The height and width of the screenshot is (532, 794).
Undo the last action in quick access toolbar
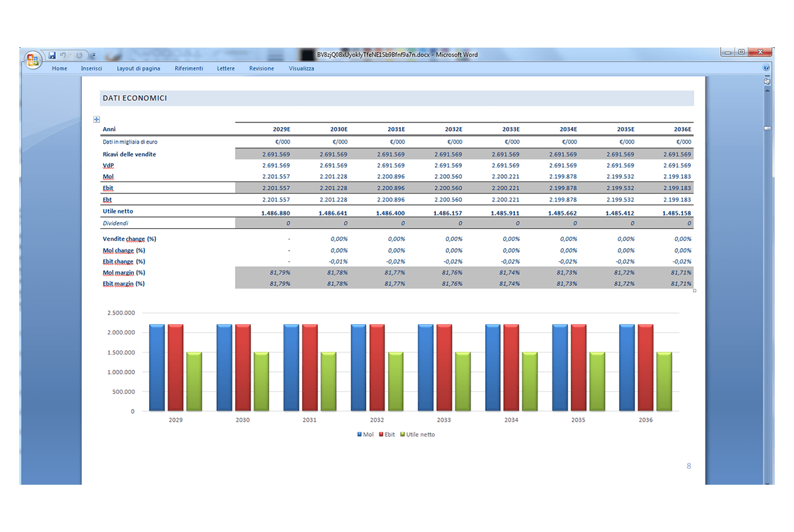(63, 55)
